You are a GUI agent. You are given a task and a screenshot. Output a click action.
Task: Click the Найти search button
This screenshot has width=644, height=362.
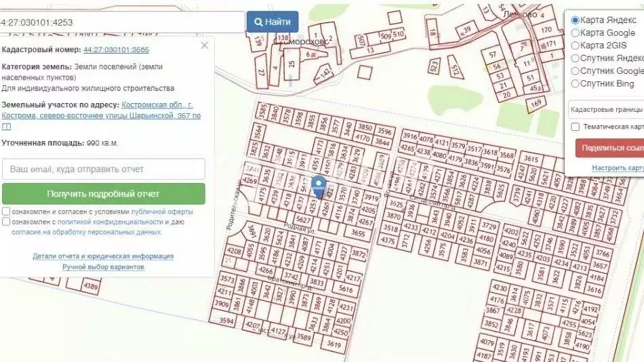coord(273,22)
